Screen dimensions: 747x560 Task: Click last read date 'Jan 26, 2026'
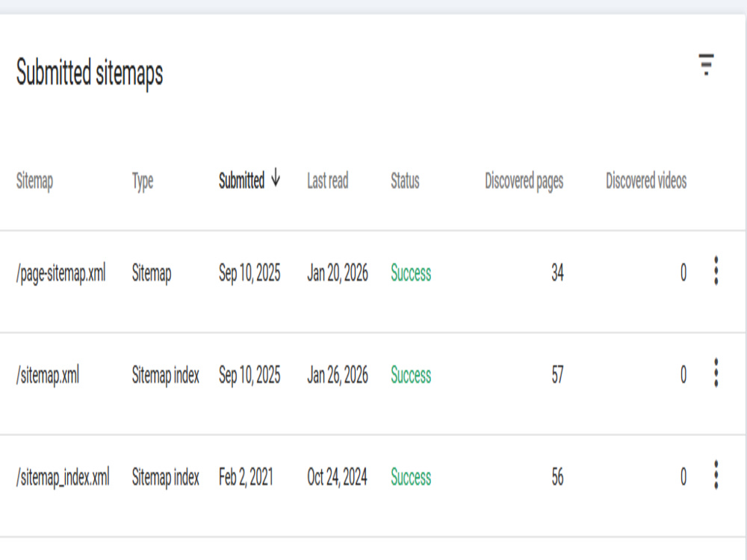pos(338,376)
